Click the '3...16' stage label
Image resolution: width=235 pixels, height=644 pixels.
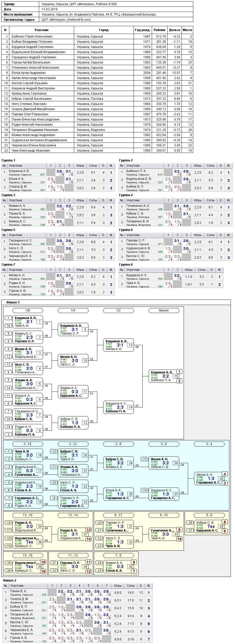point(27,444)
